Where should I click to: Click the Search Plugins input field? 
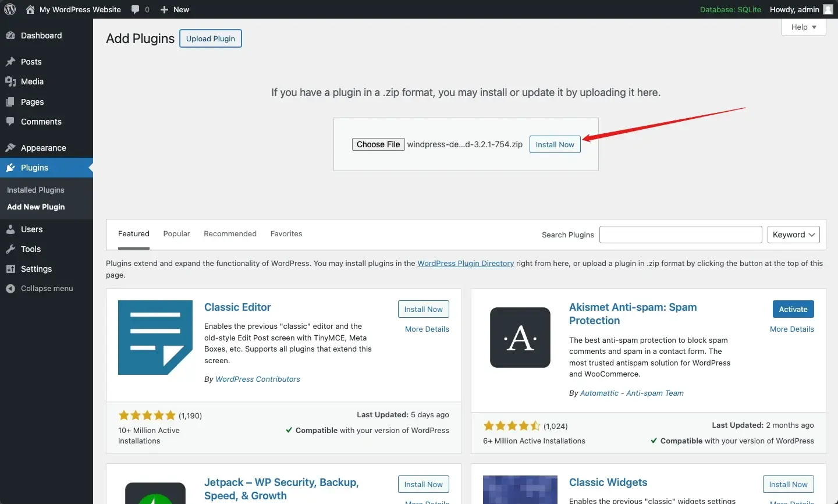click(680, 235)
